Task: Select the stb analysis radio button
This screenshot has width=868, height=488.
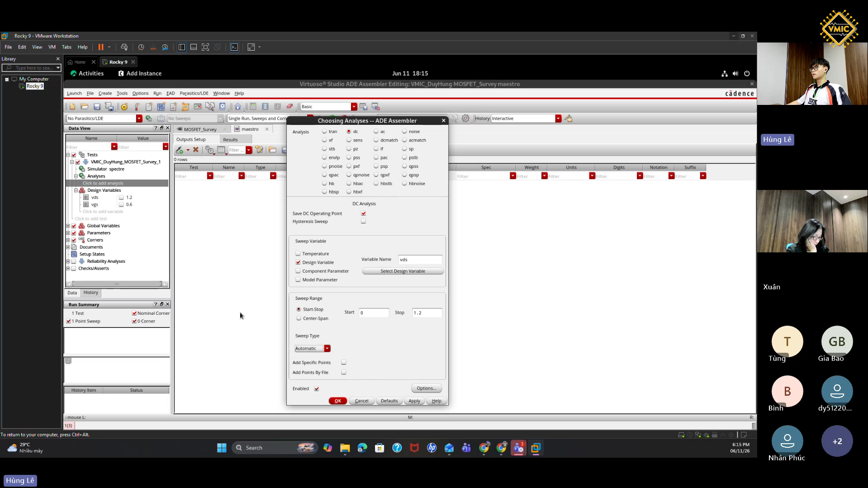Action: pyautogui.click(x=324, y=149)
